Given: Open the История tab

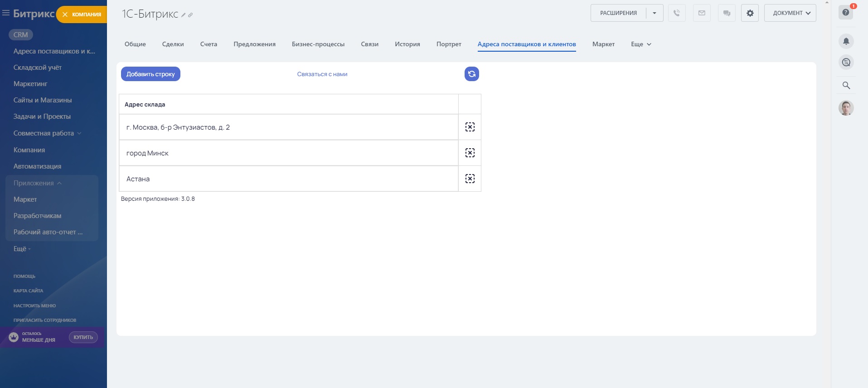Looking at the screenshot, I should [407, 44].
